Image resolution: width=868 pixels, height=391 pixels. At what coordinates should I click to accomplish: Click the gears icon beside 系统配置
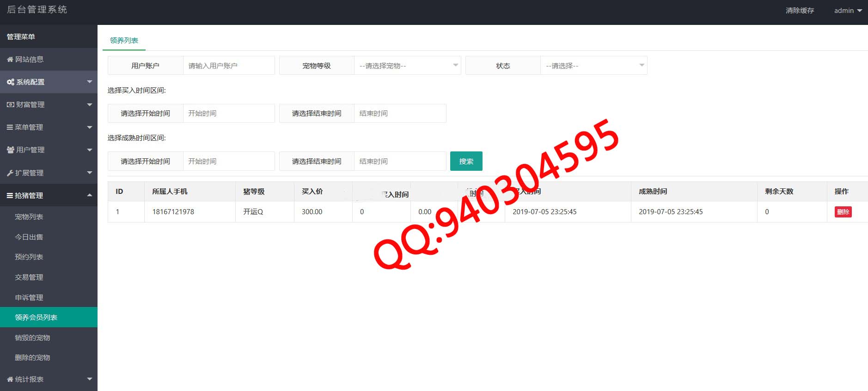tap(10, 82)
